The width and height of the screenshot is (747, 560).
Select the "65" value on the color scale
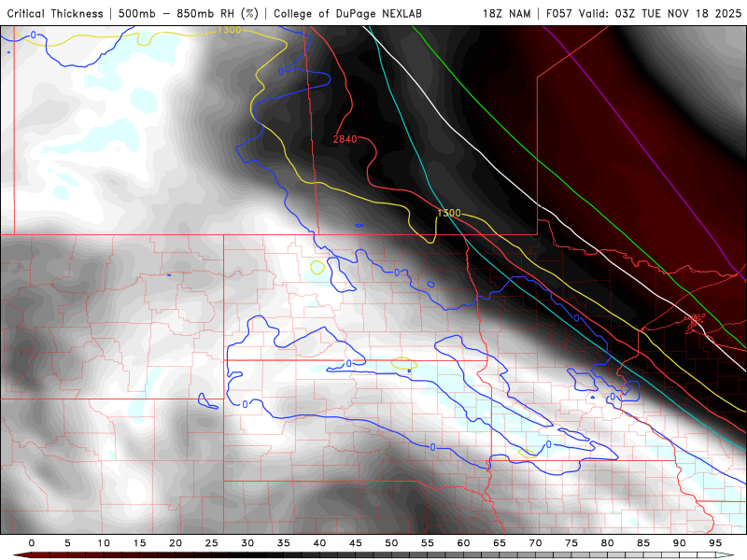[500, 543]
